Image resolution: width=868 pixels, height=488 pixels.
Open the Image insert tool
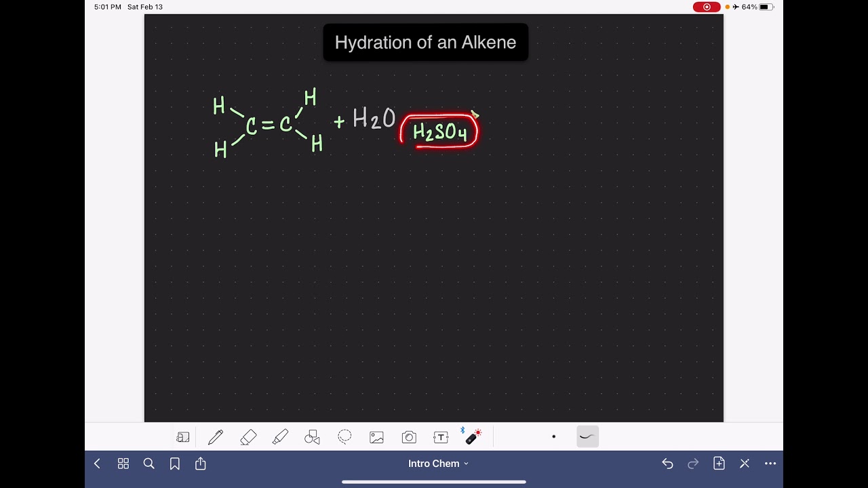[x=376, y=437]
